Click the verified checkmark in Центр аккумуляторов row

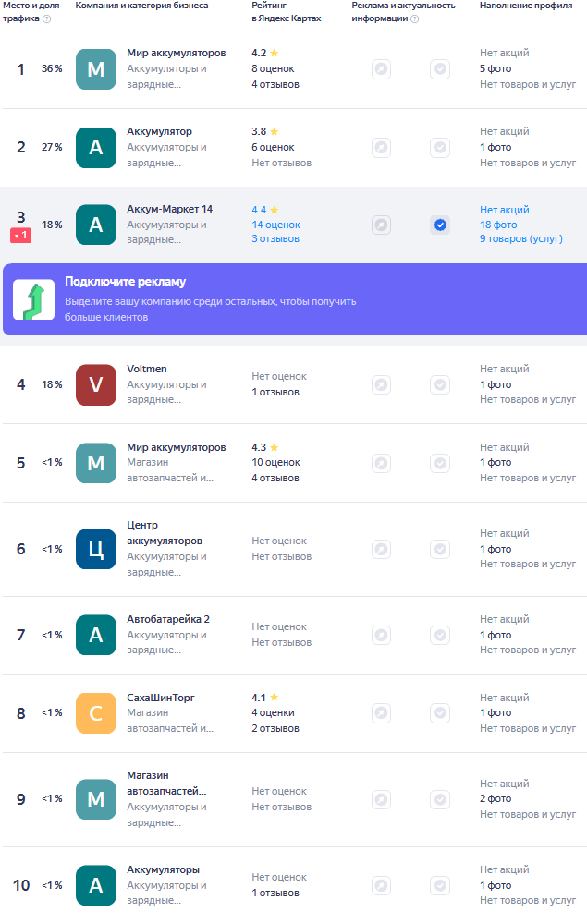point(440,549)
